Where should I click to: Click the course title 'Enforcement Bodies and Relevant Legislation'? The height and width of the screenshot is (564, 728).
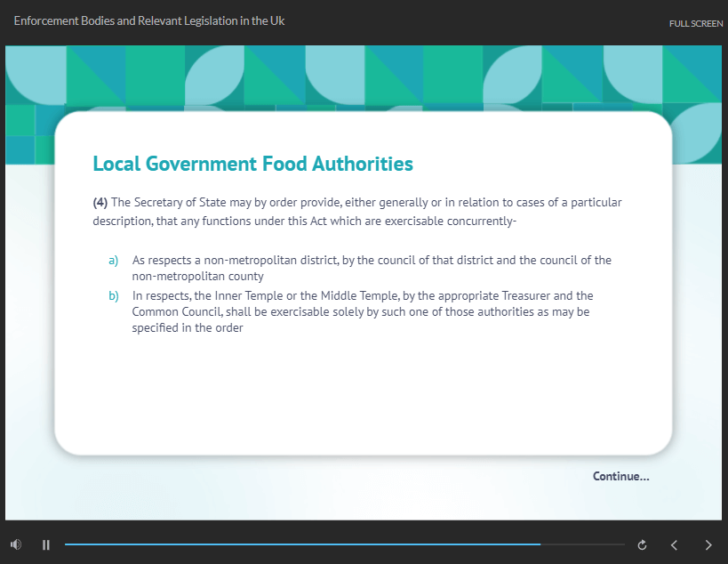[x=149, y=20]
